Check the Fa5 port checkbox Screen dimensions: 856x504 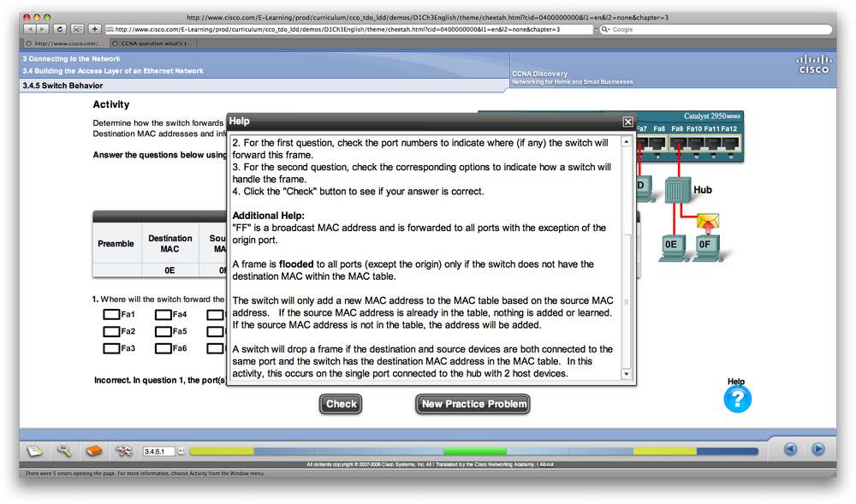(163, 332)
